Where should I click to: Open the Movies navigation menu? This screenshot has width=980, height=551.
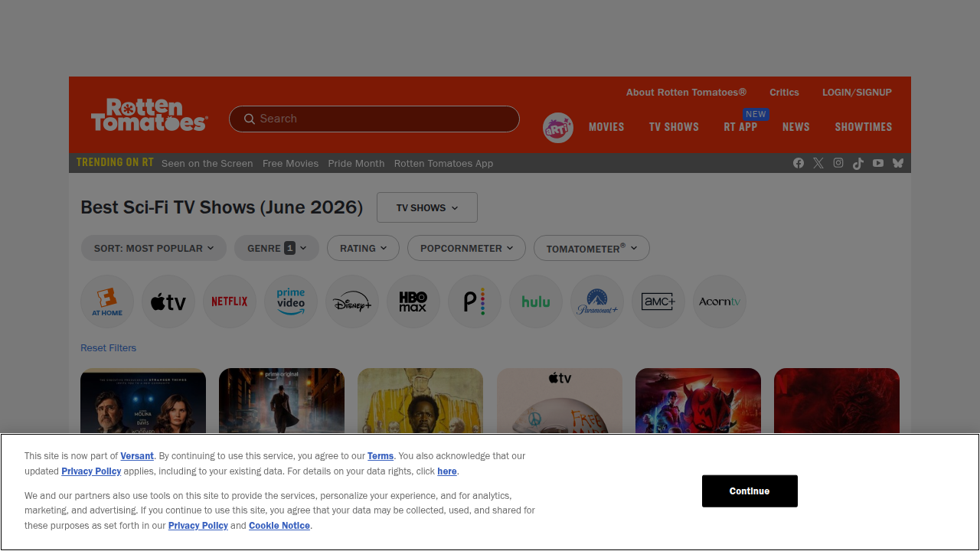coord(606,127)
